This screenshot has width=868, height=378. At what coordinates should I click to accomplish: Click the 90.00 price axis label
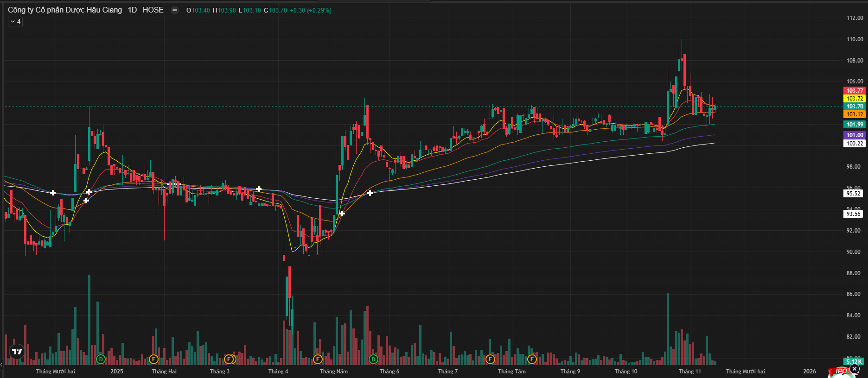(854, 252)
